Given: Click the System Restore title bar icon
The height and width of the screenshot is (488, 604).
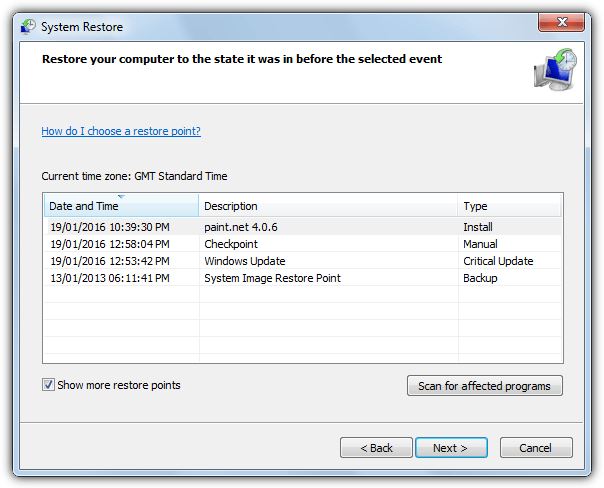Looking at the screenshot, I should pyautogui.click(x=28, y=27).
